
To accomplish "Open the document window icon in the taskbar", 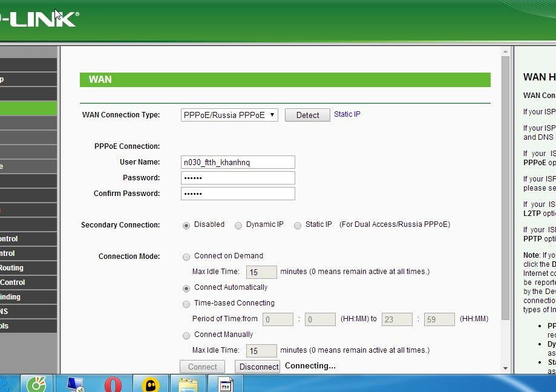I will [226, 385].
